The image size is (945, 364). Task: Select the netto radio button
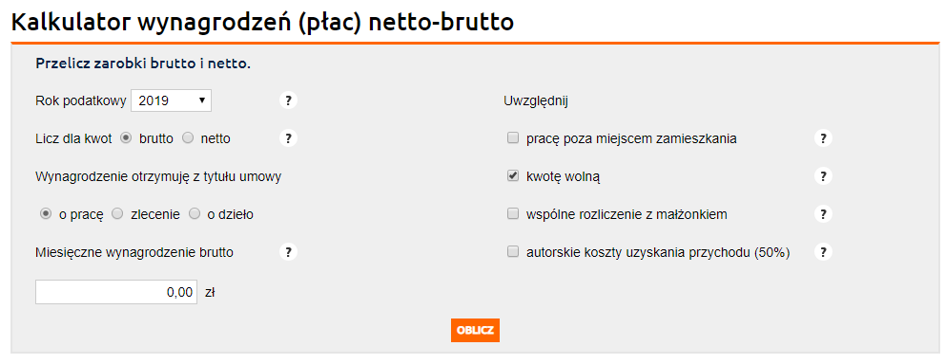[x=188, y=138]
